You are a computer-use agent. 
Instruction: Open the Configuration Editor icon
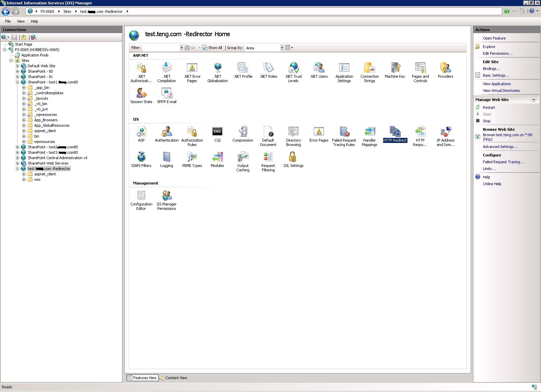[141, 200]
